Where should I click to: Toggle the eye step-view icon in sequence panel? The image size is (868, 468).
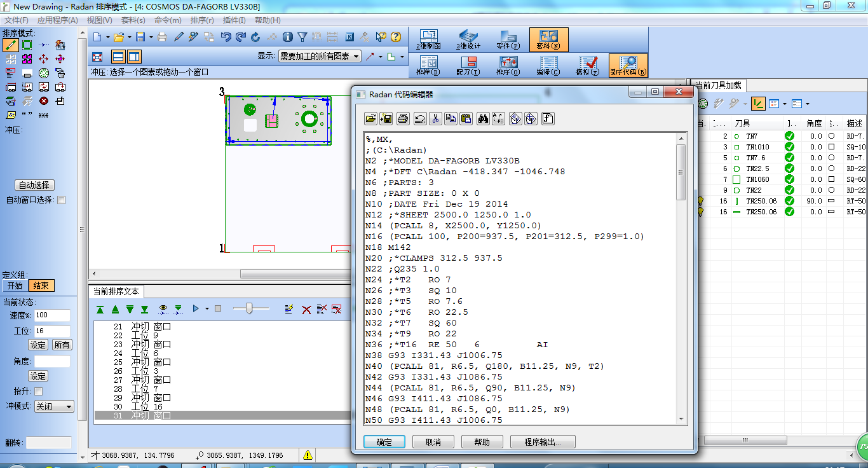pyautogui.click(x=163, y=309)
